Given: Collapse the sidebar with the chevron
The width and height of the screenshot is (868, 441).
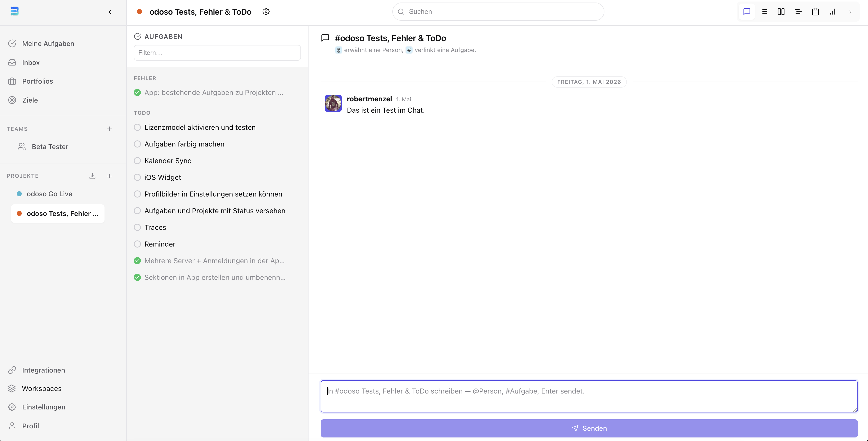Looking at the screenshot, I should 110,12.
